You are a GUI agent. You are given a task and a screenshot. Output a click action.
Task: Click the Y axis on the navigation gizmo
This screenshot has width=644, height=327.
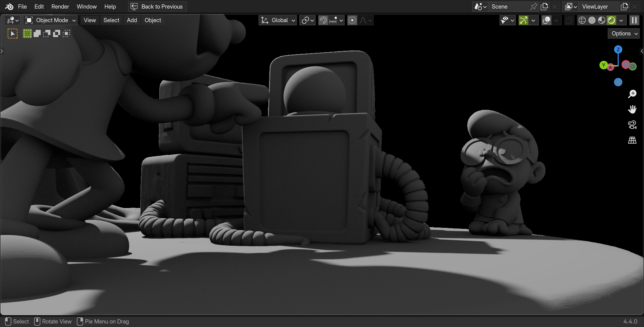(604, 65)
